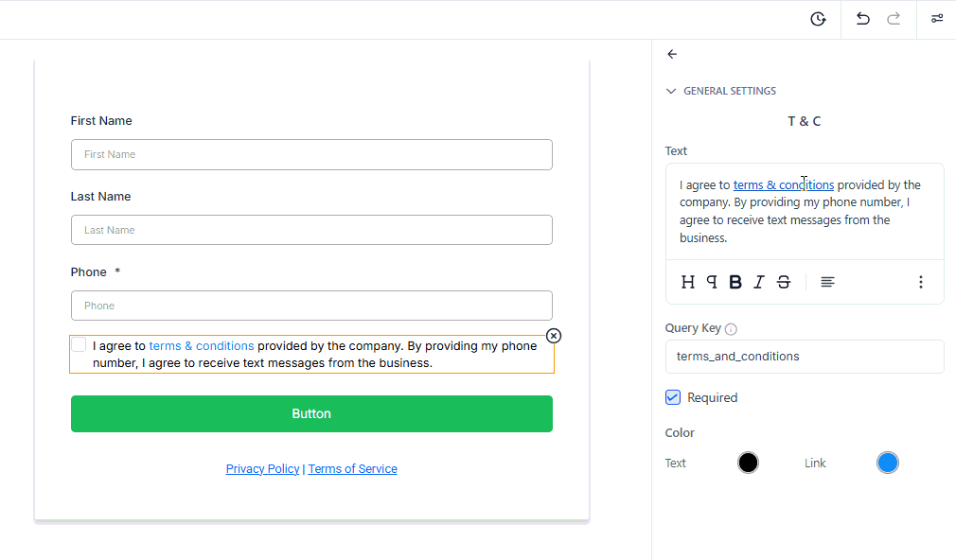Click the redo arrow icon
The height and width of the screenshot is (560, 956).
click(x=894, y=19)
